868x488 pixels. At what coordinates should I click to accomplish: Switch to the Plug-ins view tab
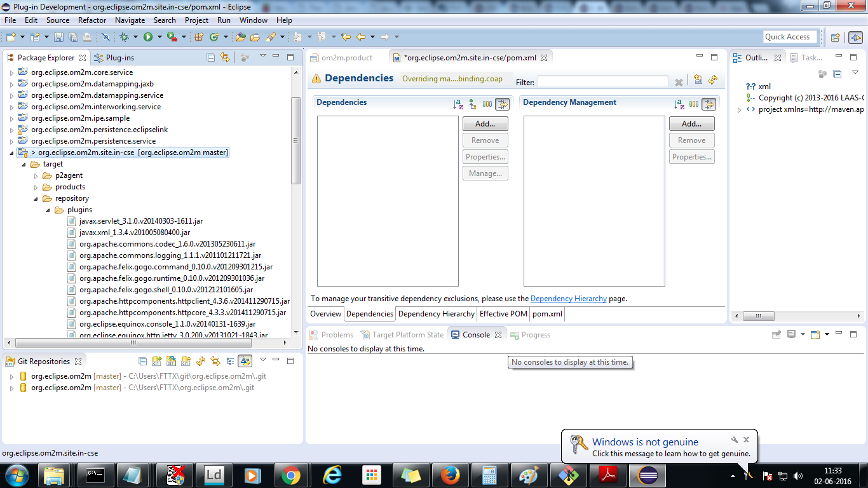114,58
